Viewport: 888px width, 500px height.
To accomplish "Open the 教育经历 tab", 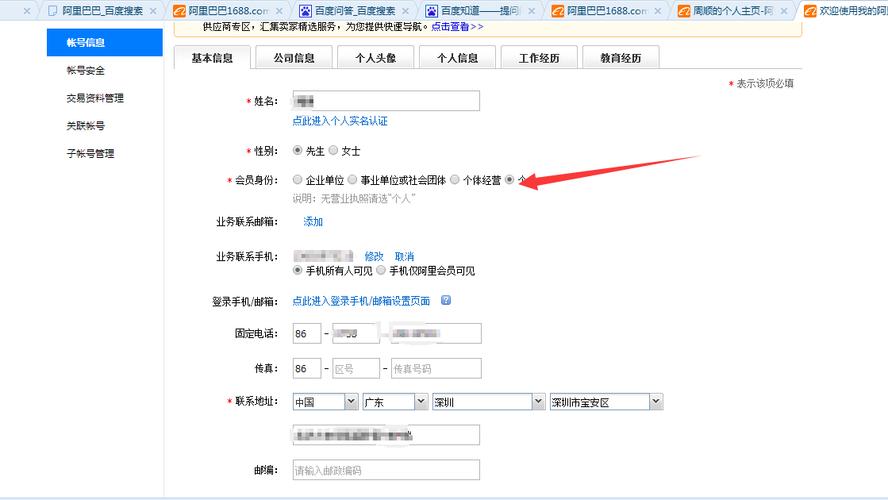I will 621,58.
